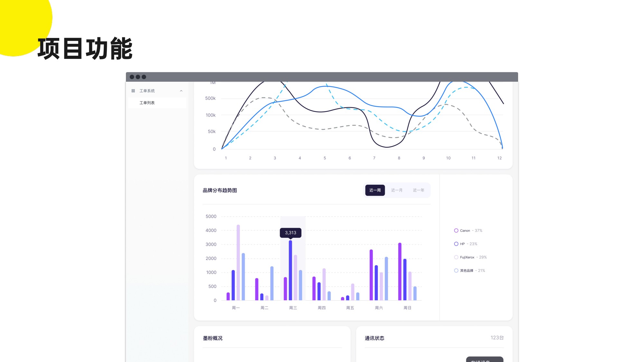
Task: Click the 123台 device count
Action: click(x=497, y=338)
